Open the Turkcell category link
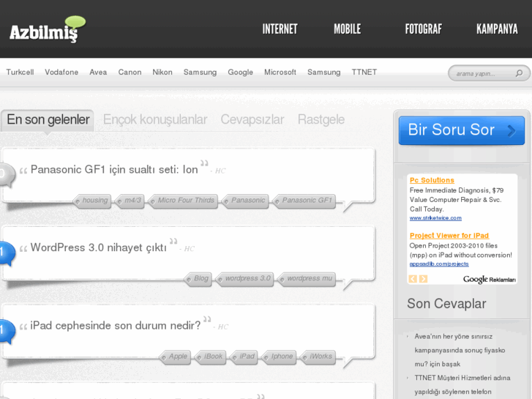This screenshot has width=532, height=399. (20, 72)
